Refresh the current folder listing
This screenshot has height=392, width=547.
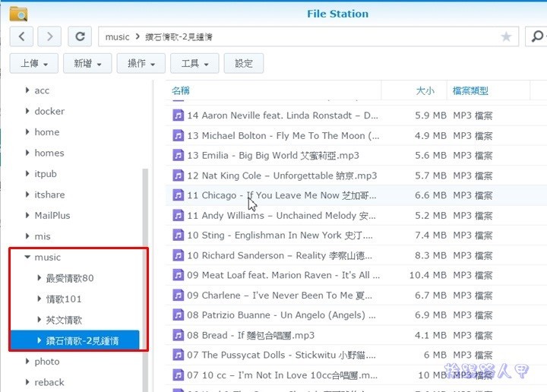point(79,36)
